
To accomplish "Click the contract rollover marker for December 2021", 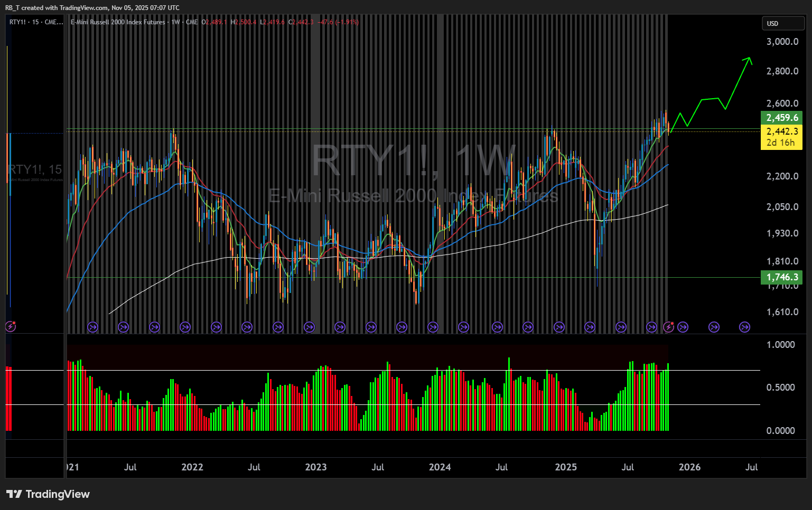I will coord(185,327).
